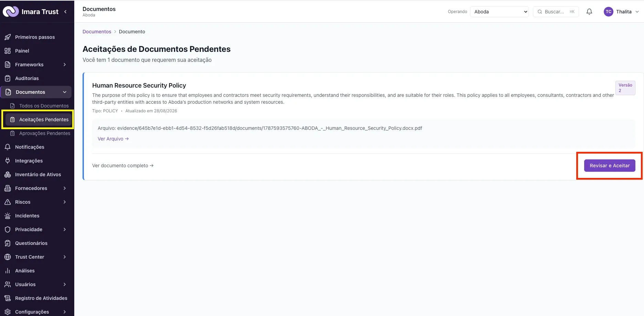
Task: Open the Painel dashboard icon
Action: 8,51
